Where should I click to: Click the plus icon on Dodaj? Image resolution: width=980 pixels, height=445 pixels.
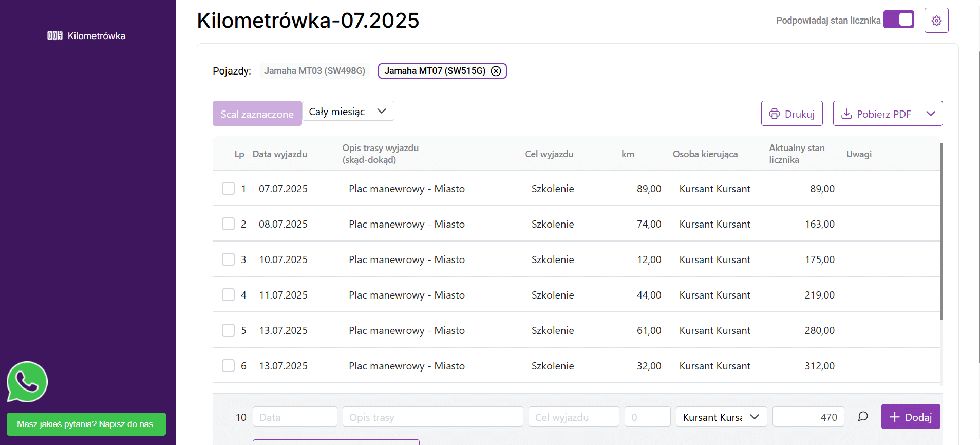(894, 417)
